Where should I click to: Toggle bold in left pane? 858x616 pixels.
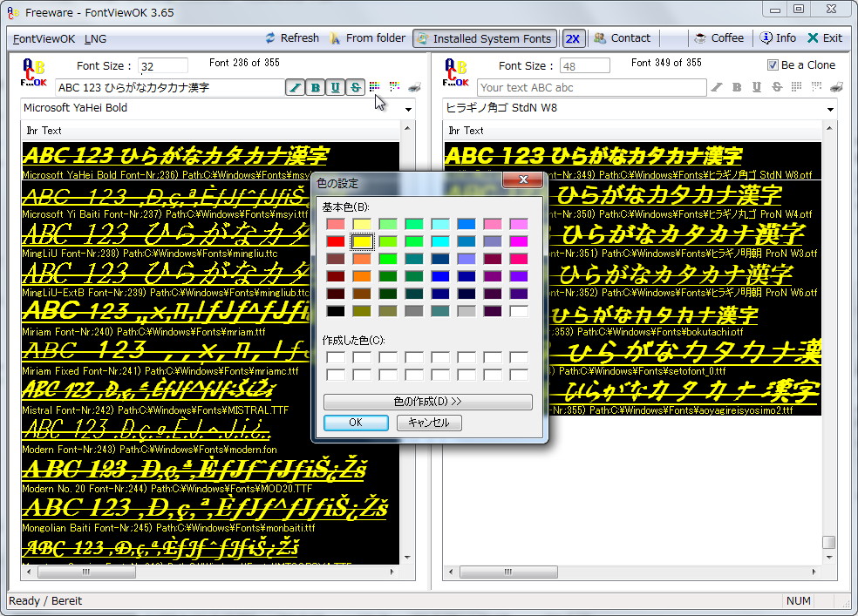[316, 87]
